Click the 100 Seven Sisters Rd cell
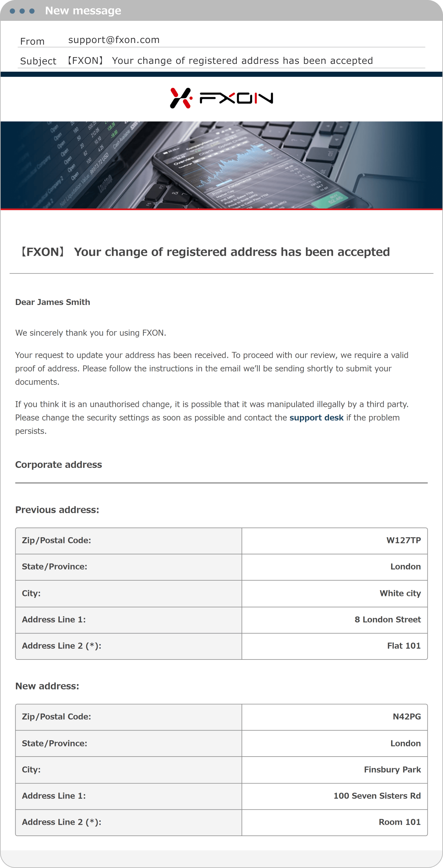This screenshot has height=868, width=443. click(x=377, y=796)
